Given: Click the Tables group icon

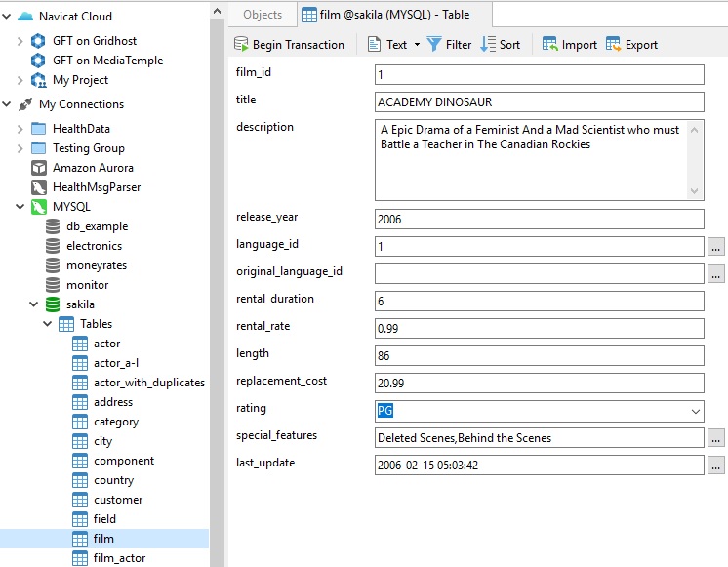Looking at the screenshot, I should pyautogui.click(x=66, y=324).
